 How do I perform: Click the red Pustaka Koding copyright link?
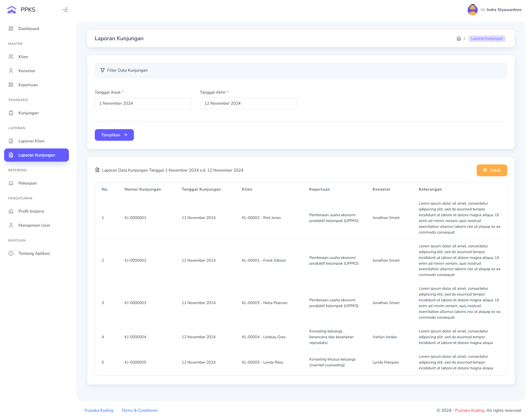(469, 410)
